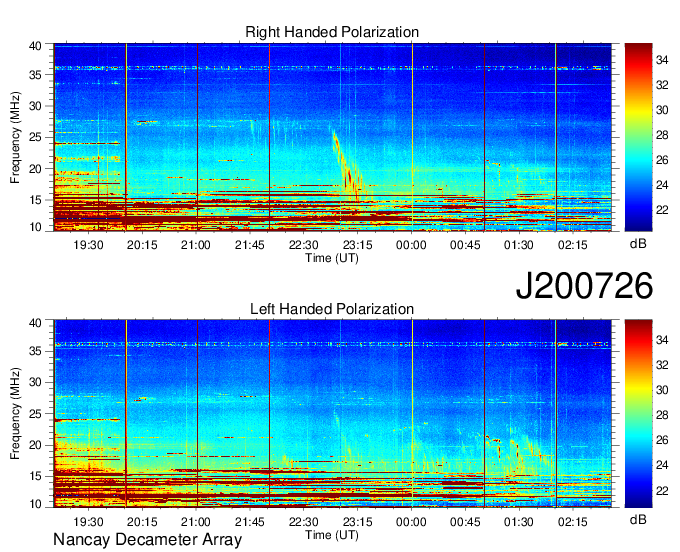Viewport: 680px width, 552px height.
Task: Click 25 MHz tick on Left Handed frequency axis
Action: [x=35, y=414]
